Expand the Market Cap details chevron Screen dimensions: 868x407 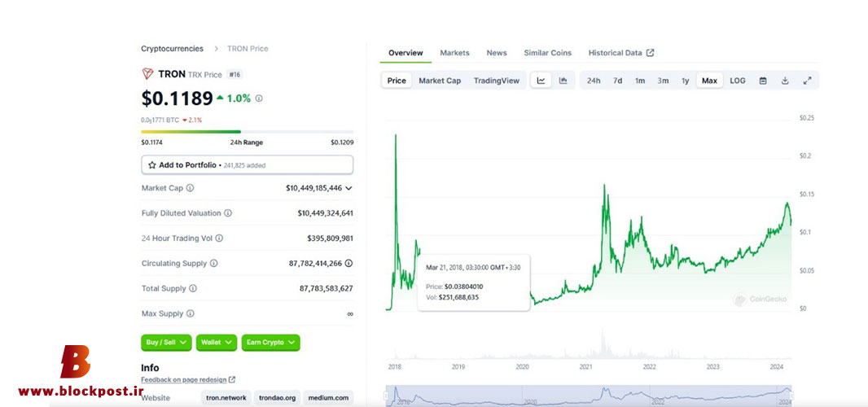pos(349,188)
